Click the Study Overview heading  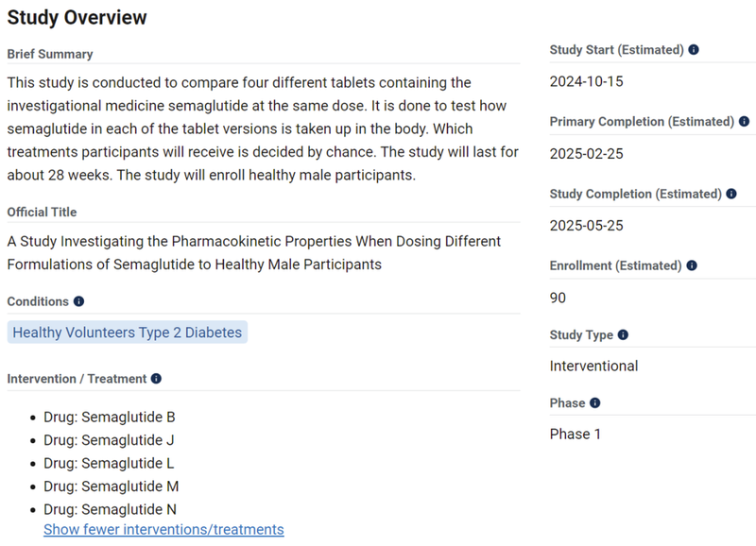[x=77, y=17]
